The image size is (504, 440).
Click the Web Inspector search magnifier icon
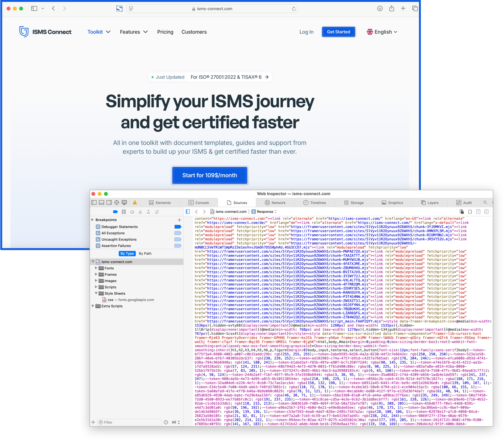[485, 203]
